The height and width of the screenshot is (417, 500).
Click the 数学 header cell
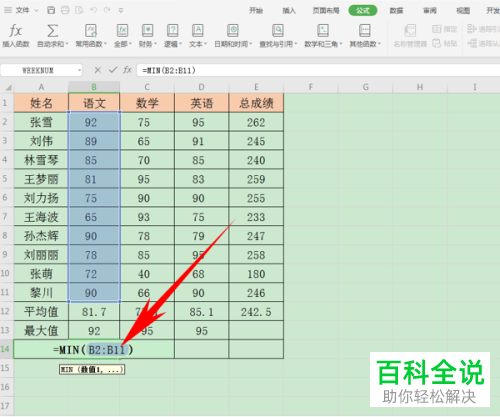pyautogui.click(x=147, y=103)
